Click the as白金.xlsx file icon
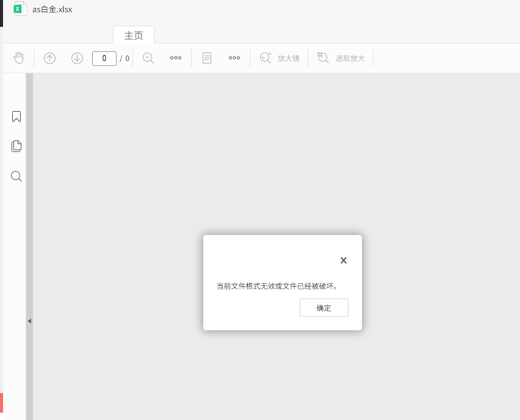The image size is (520, 420). (x=20, y=9)
